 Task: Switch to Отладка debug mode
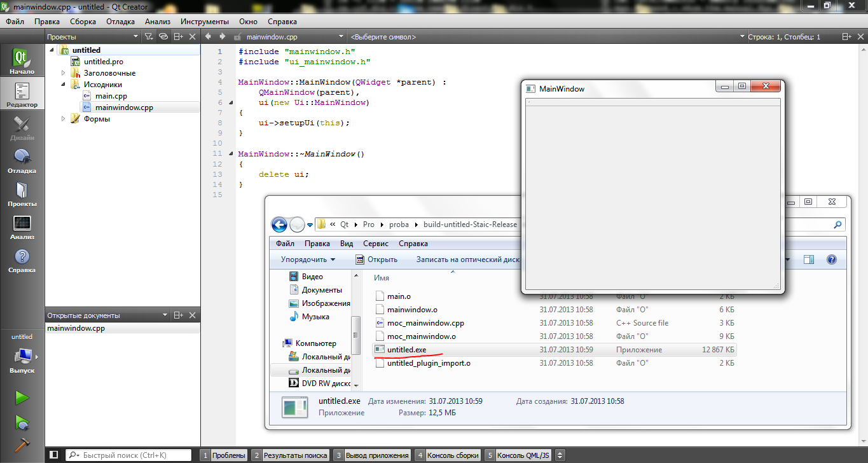(x=22, y=160)
